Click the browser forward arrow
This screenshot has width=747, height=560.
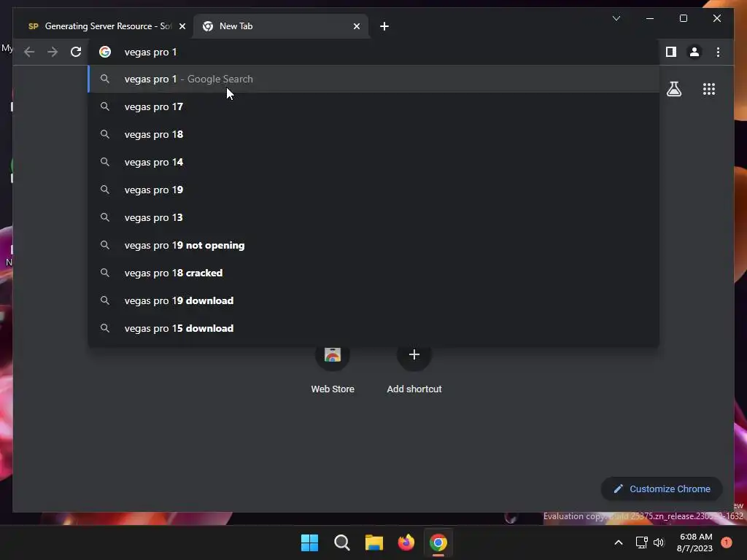[53, 52]
